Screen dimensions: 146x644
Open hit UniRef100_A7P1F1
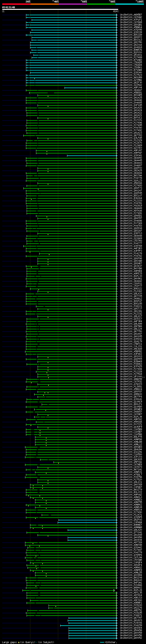[131, 20]
